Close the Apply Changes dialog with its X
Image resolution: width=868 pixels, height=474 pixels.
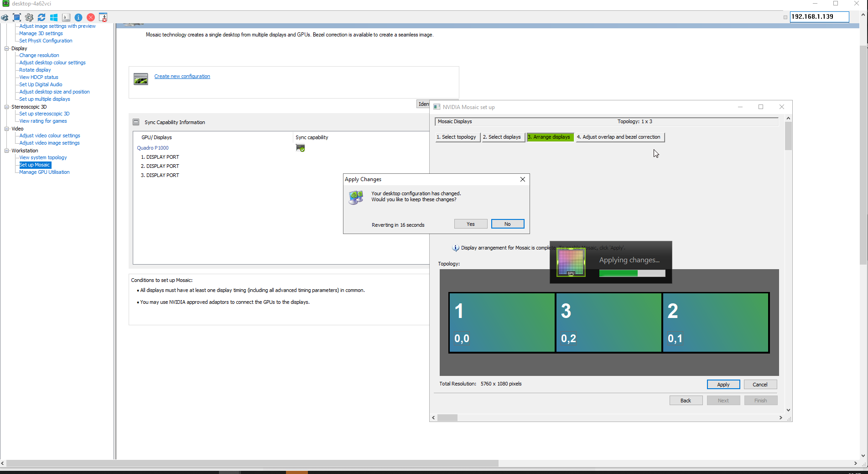click(x=523, y=179)
